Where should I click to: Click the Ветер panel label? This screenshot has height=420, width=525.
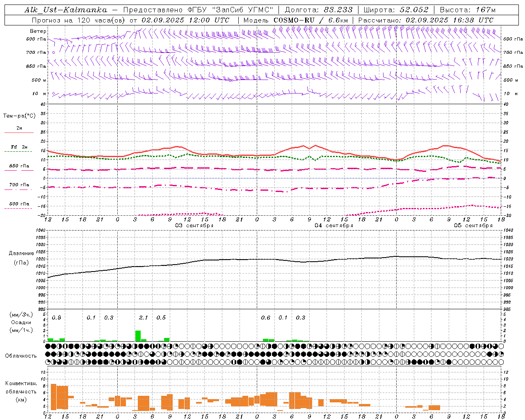[38, 31]
